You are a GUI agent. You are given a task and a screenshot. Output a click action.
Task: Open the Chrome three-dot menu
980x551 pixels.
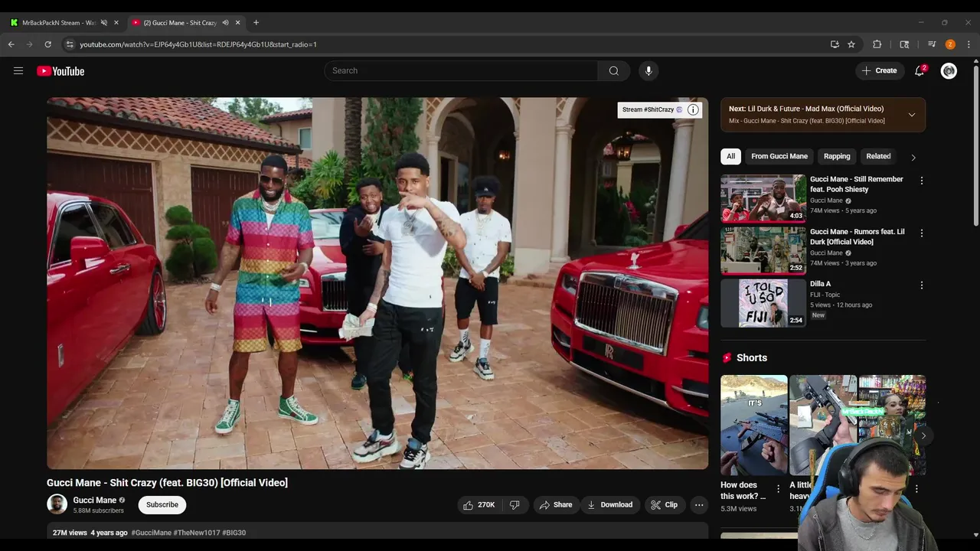coord(969,44)
